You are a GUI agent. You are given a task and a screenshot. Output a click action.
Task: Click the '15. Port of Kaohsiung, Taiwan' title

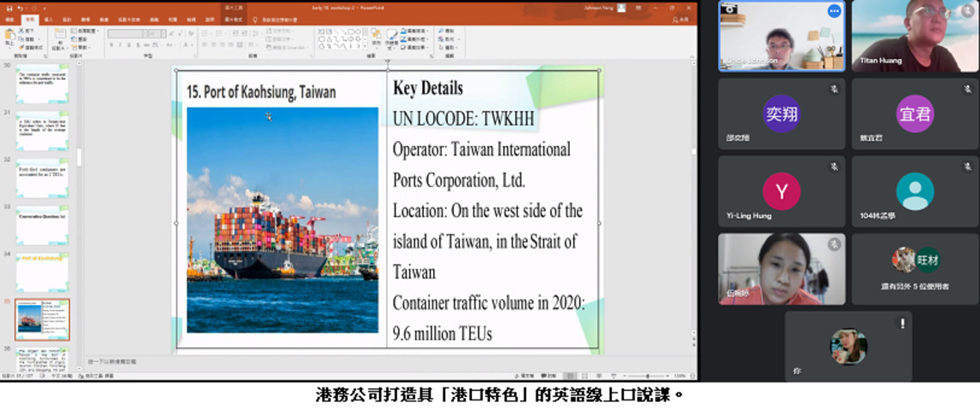point(261,93)
